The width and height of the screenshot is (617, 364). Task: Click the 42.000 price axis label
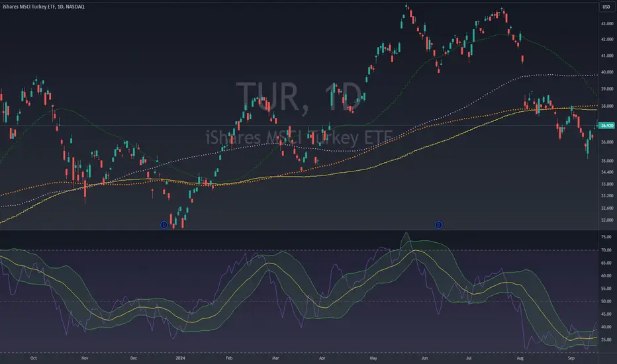tap(607, 39)
